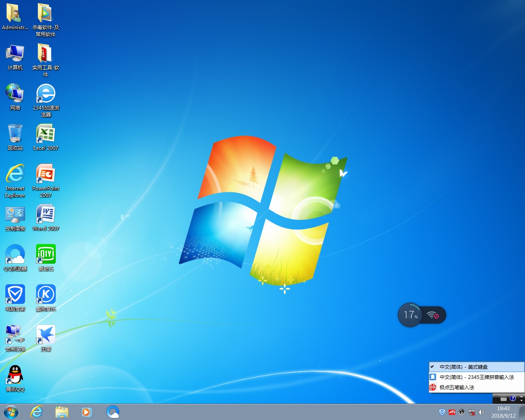Select the Word 2007 desktop icon

pyautogui.click(x=46, y=215)
